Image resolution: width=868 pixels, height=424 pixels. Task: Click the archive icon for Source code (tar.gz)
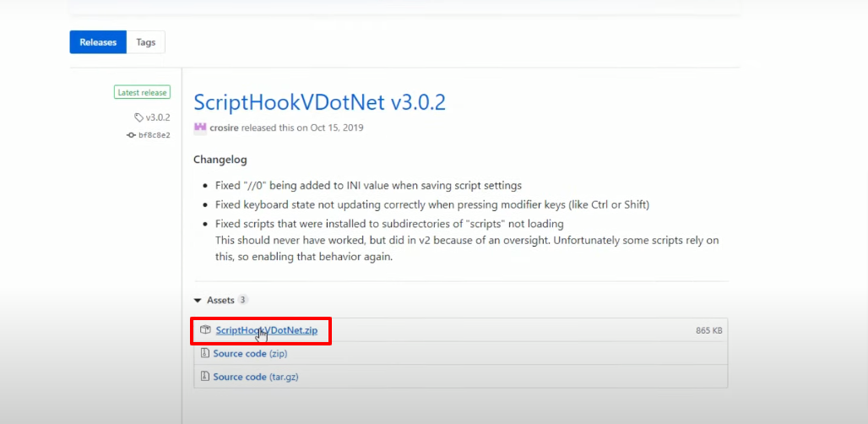pyautogui.click(x=205, y=377)
